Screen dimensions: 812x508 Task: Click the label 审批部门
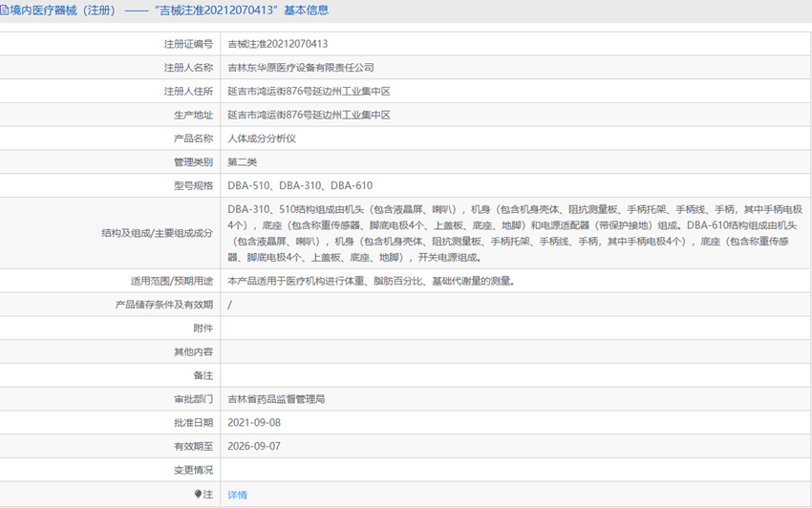pyautogui.click(x=193, y=399)
